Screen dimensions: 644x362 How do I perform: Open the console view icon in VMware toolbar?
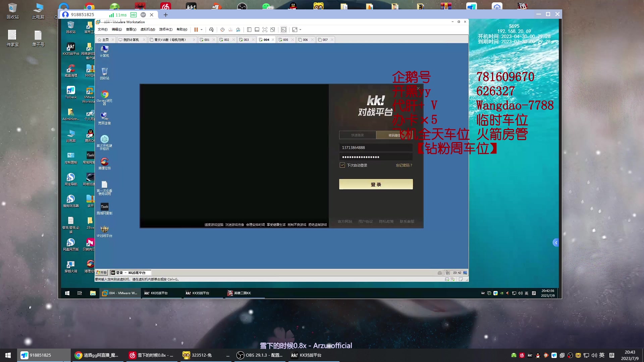pos(284,29)
